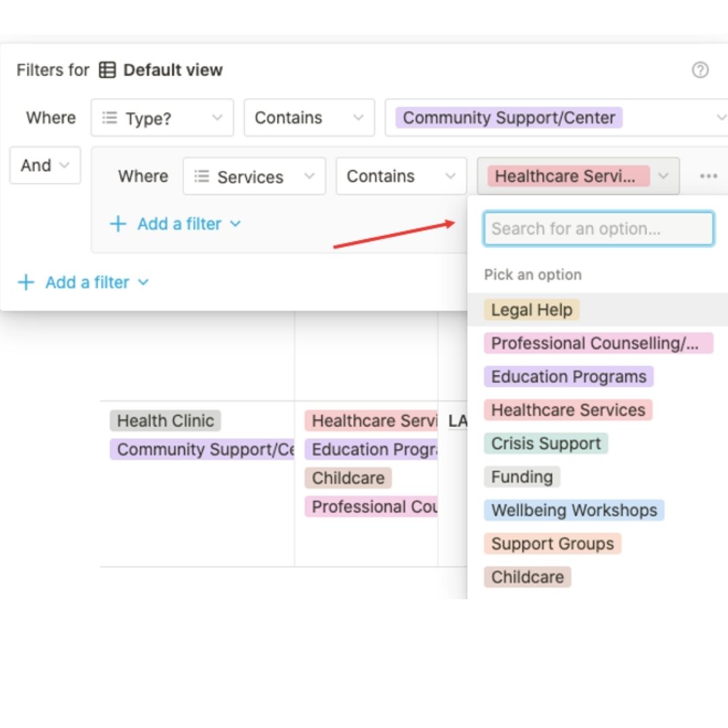Select the Funding option

click(x=522, y=477)
